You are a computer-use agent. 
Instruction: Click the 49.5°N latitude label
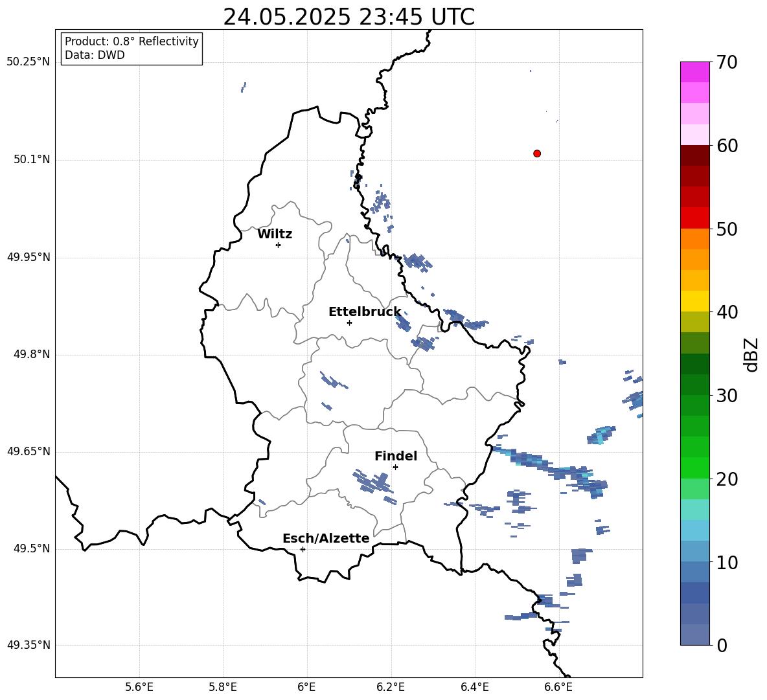pos(32,548)
